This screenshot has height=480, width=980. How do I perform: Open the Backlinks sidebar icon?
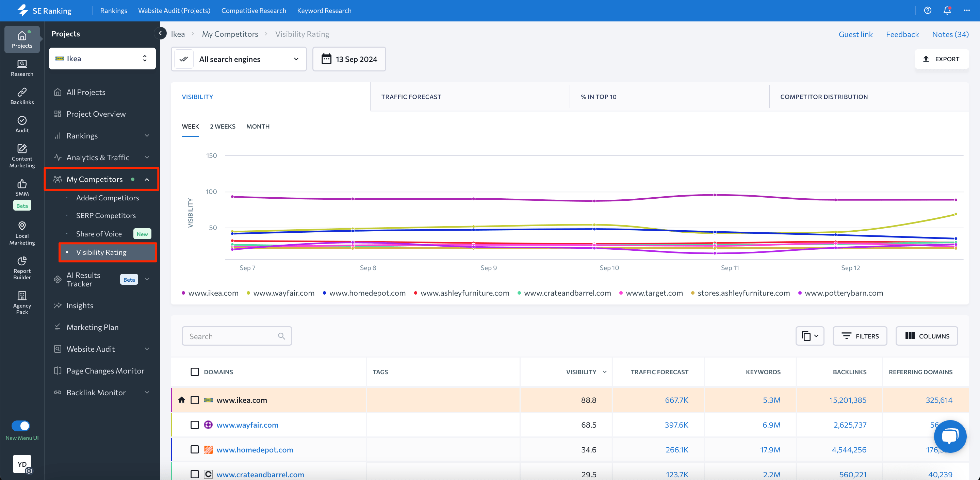(22, 96)
